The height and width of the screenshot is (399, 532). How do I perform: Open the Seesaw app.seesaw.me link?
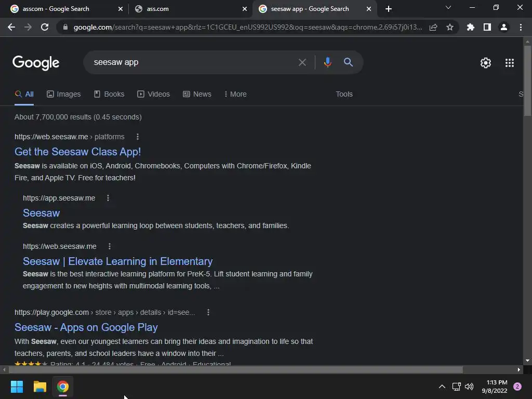point(42,213)
